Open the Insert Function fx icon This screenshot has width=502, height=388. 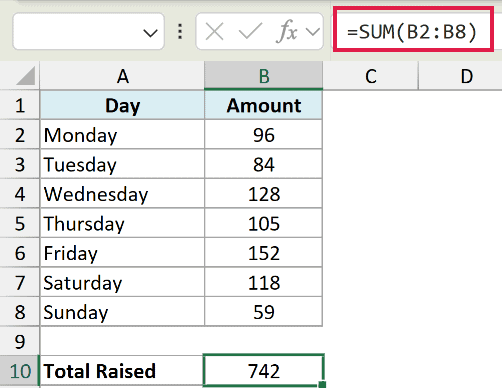tap(287, 31)
